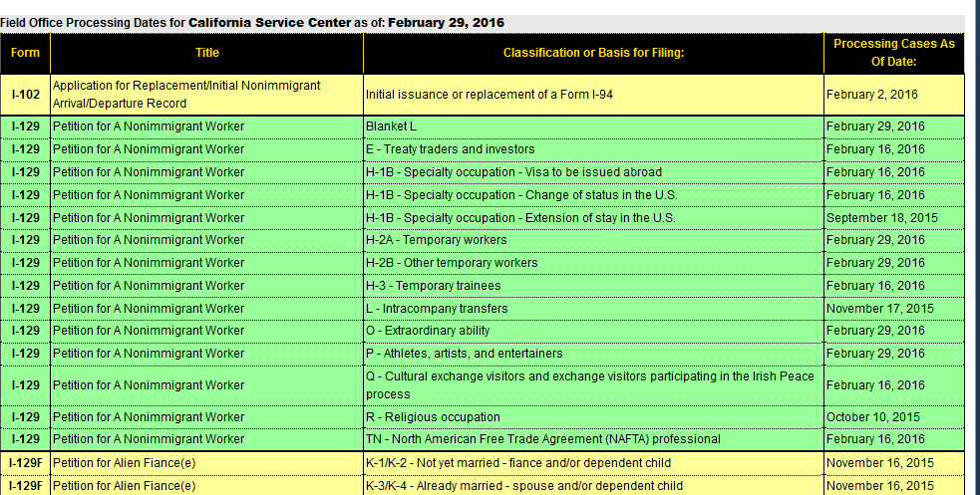Click the Title cell in the H-2B row

click(207, 263)
